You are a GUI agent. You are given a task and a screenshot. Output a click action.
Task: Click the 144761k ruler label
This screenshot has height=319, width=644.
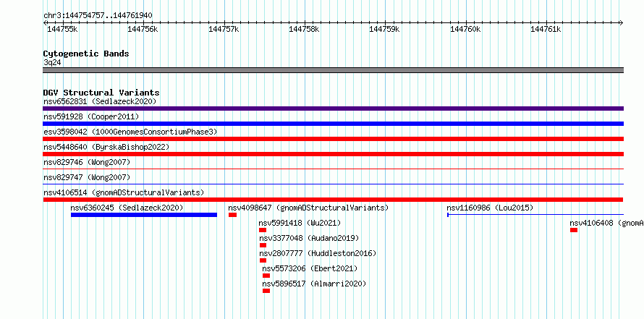546,29
